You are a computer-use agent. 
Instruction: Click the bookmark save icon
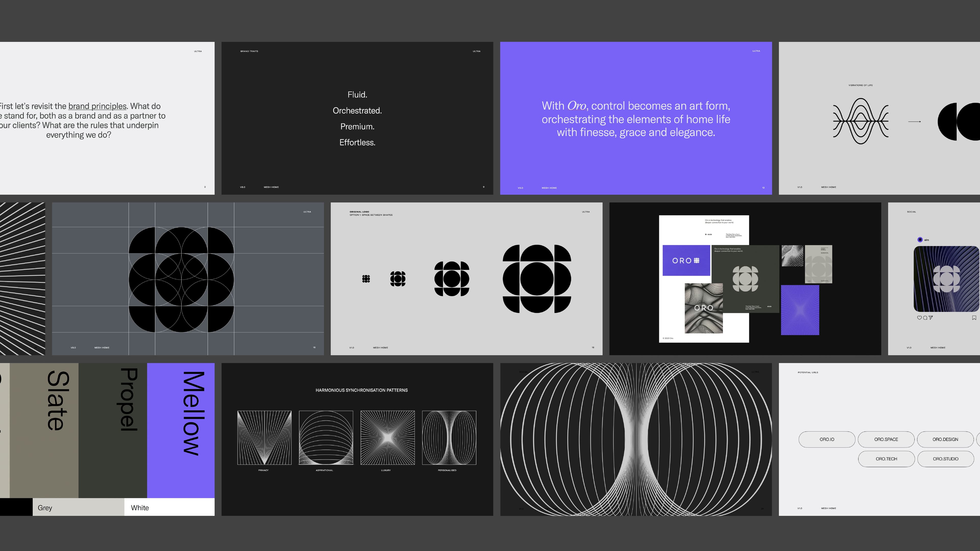(x=974, y=318)
